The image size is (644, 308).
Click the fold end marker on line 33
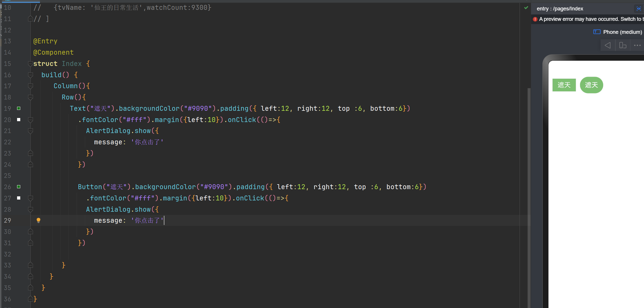click(30, 265)
